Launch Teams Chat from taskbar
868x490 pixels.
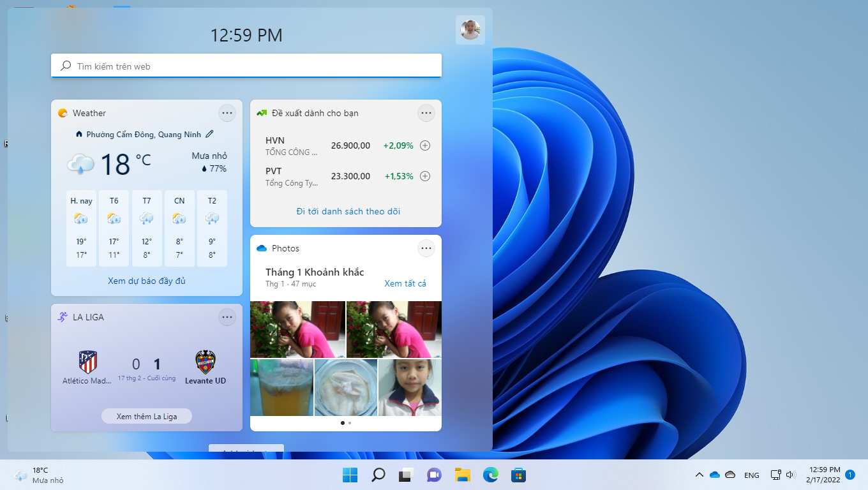pos(434,475)
